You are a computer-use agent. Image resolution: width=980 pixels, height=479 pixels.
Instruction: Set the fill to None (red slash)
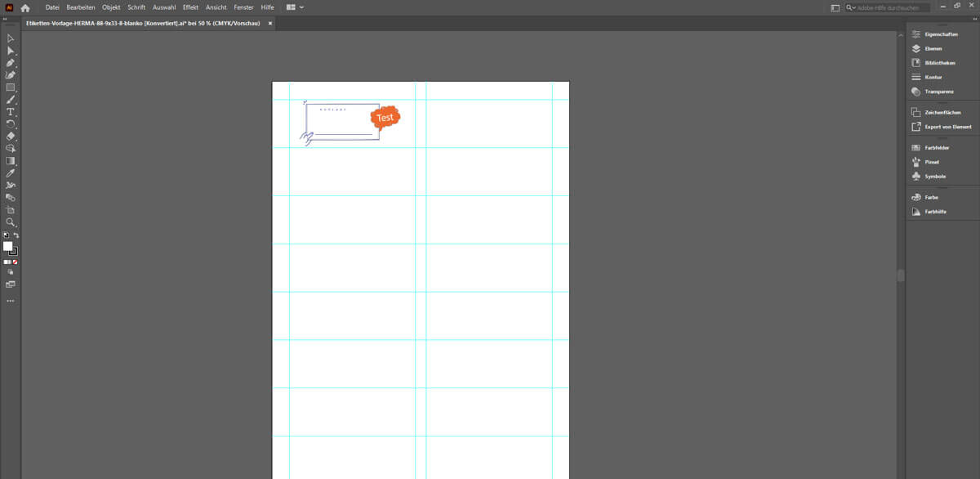pyautogui.click(x=16, y=262)
